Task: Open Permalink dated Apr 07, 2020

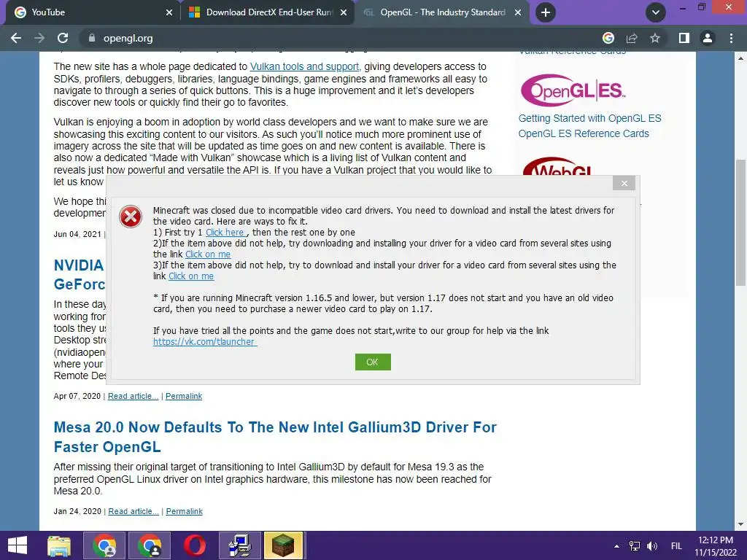Action: tap(184, 396)
